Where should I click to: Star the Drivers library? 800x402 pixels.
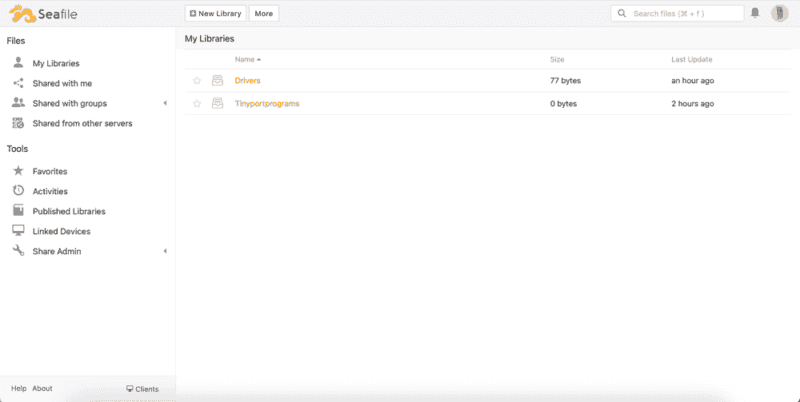[197, 80]
